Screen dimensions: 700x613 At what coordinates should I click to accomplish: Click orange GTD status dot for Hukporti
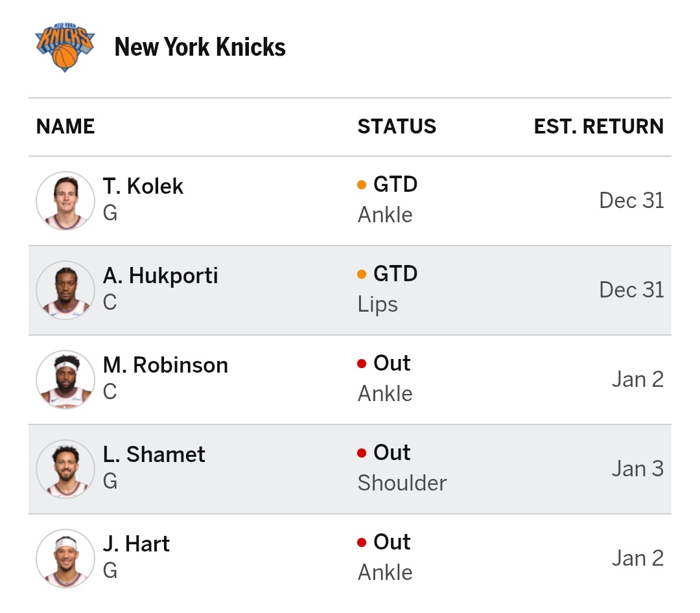pyautogui.click(x=362, y=275)
